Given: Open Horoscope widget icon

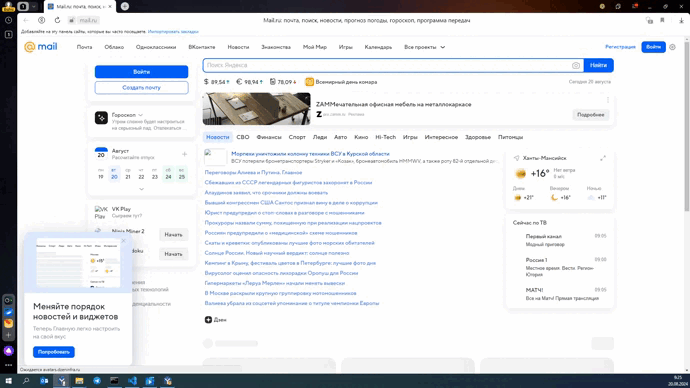Looking at the screenshot, I should pyautogui.click(x=101, y=117).
